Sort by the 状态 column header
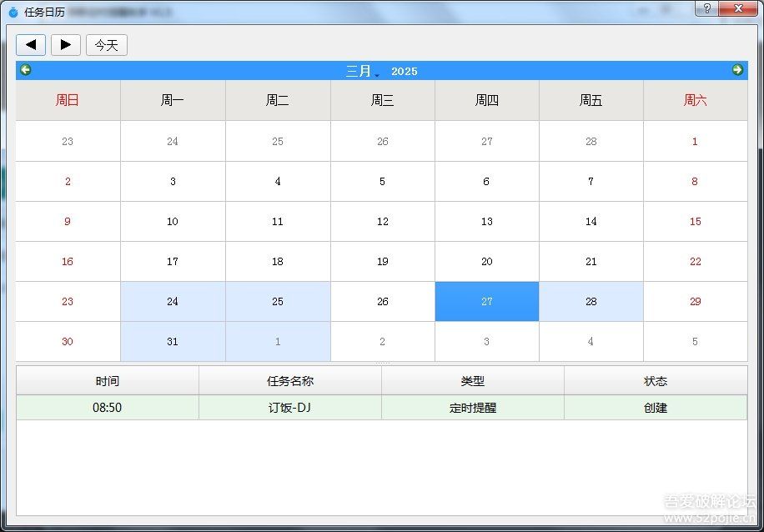The image size is (764, 532). point(656,380)
